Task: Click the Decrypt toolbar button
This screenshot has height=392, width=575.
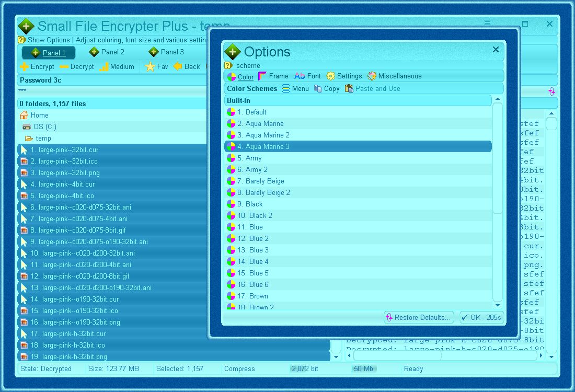Action: (77, 67)
